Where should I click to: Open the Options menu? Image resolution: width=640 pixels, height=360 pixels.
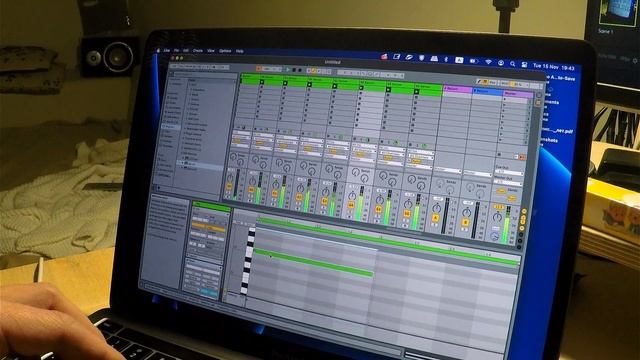[x=225, y=51]
